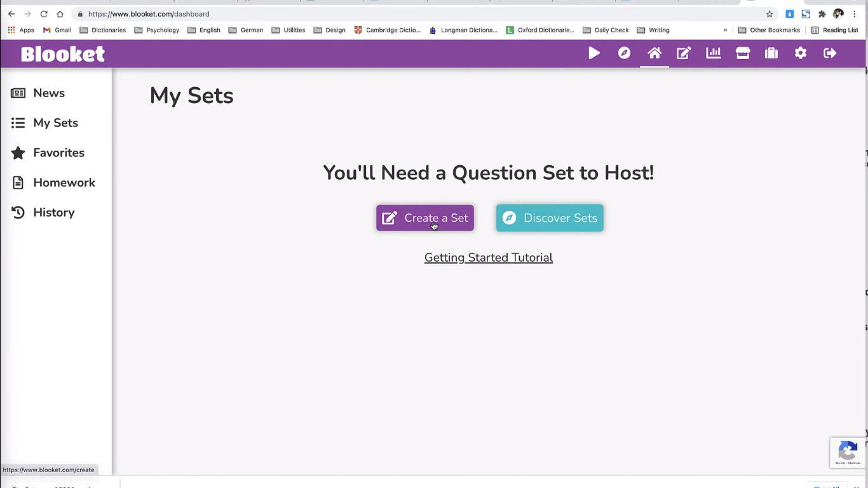The height and width of the screenshot is (488, 868).
Task: Open the Psychology bookmark folder
Action: click(x=156, y=30)
